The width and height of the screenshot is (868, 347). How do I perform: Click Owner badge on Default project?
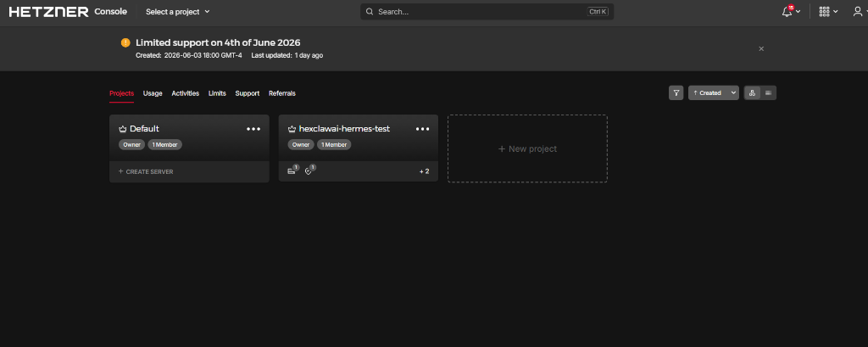point(131,145)
